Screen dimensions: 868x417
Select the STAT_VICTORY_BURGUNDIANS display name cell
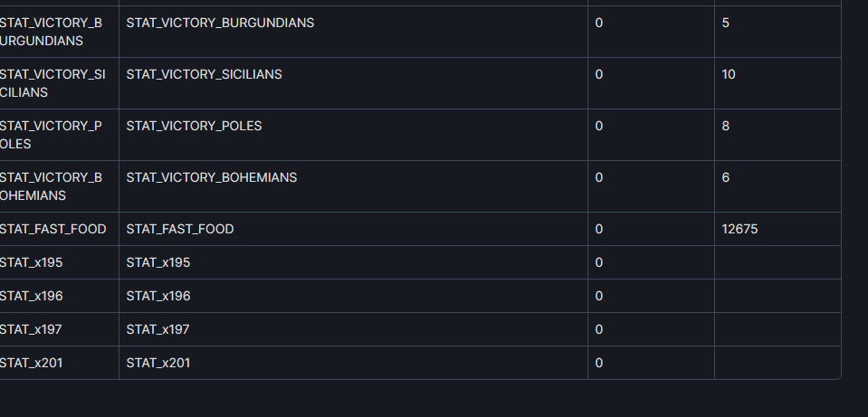click(x=353, y=32)
